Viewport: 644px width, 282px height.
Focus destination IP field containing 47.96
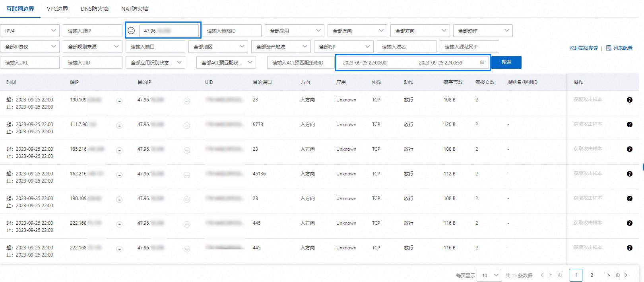pos(169,31)
